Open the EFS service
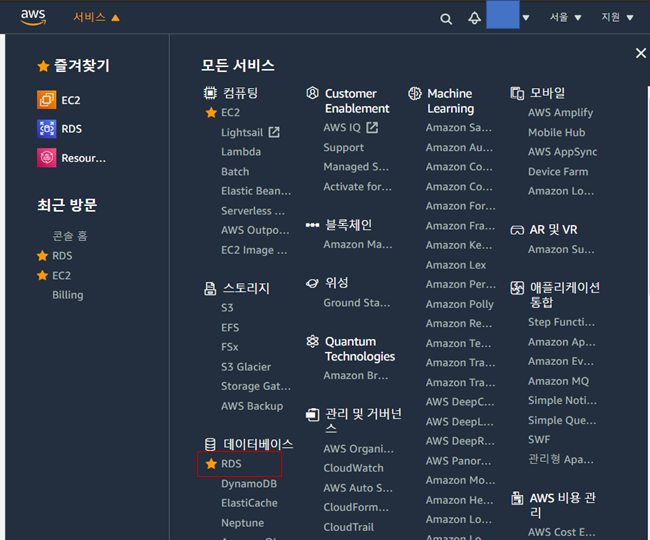650x540 pixels. tap(230, 328)
